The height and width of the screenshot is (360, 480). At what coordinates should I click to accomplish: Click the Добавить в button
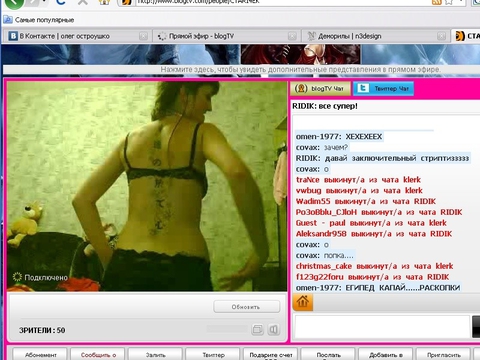386,354
